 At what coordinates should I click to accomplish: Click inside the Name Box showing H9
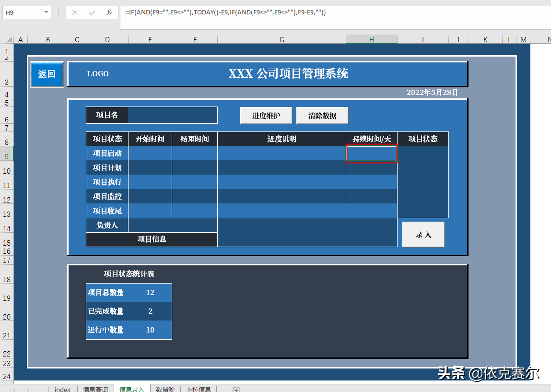click(x=23, y=12)
